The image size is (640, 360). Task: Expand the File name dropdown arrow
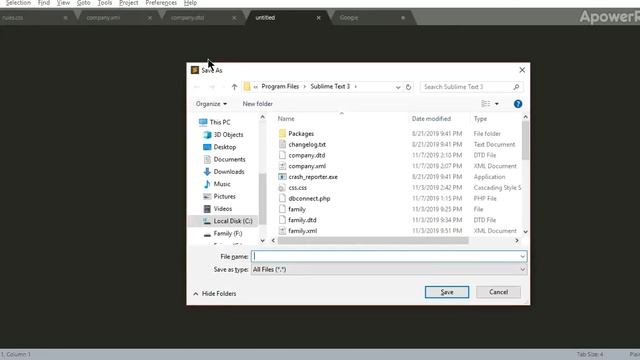[522, 256]
